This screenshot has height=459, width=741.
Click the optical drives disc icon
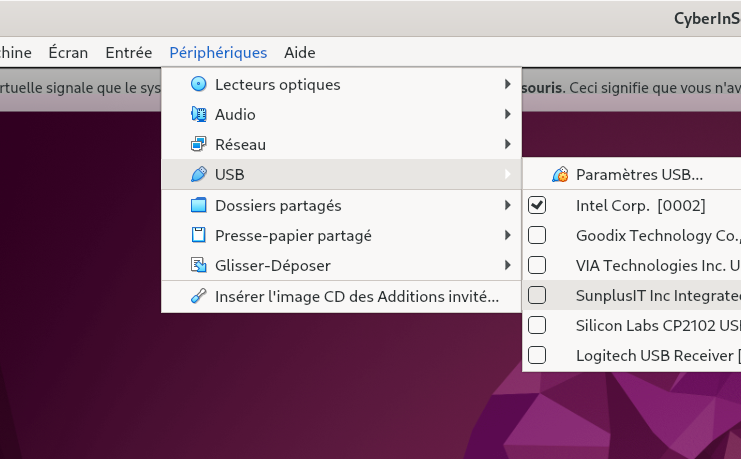pos(198,84)
